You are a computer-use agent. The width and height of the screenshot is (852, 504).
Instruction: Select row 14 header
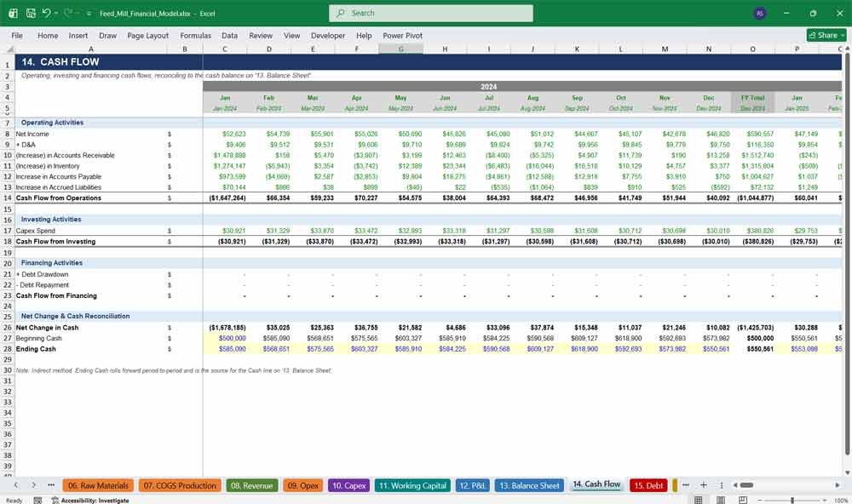point(8,198)
